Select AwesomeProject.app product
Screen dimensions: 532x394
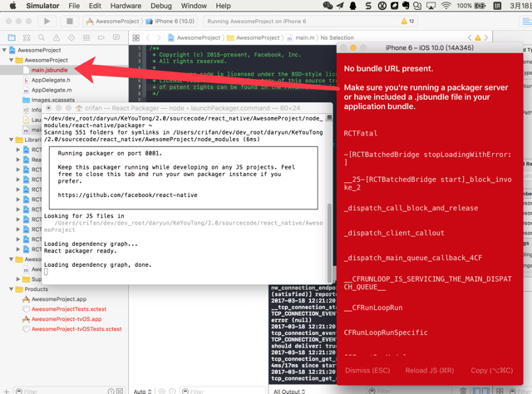[59, 299]
